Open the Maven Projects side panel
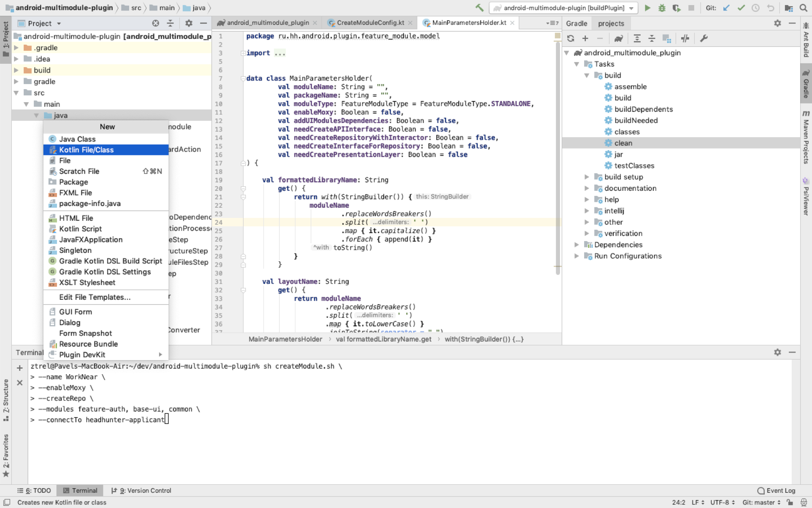This screenshot has height=508, width=812. [x=806, y=138]
